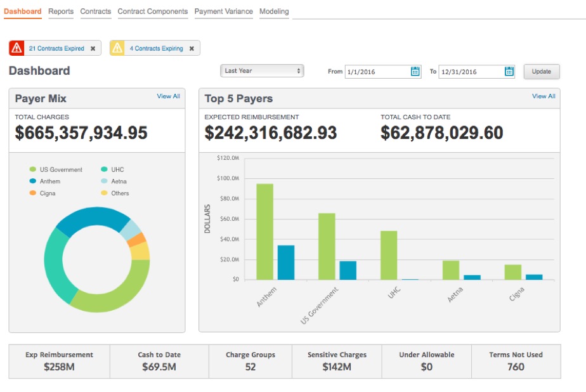Click the $100.0M y-axis label
Image resolution: width=586 pixels, height=392 pixels.
(x=228, y=178)
